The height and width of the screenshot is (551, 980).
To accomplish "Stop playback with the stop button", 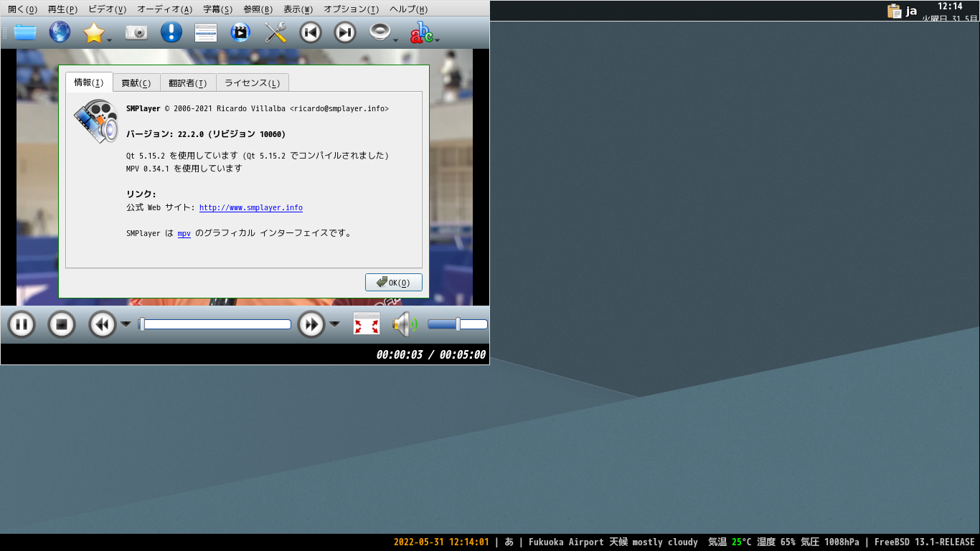I will (62, 325).
